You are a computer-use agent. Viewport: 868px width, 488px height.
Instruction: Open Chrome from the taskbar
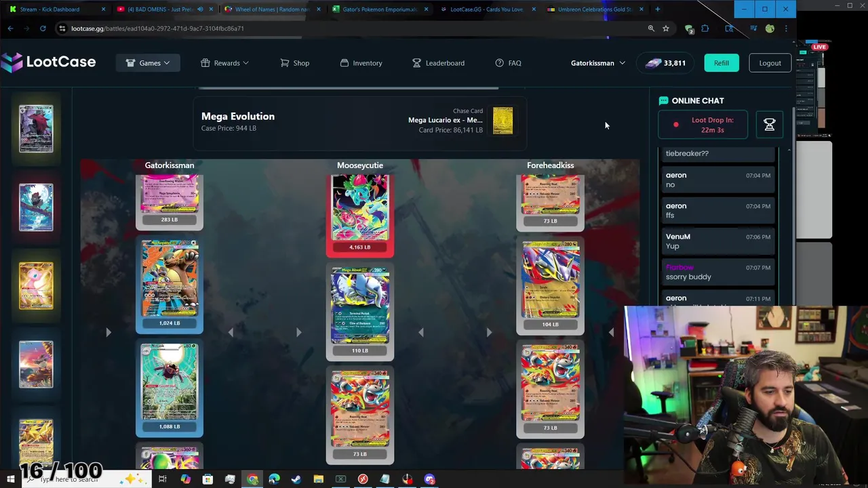point(252,479)
